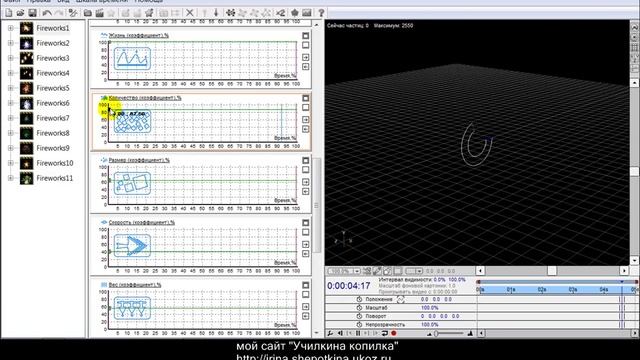Click left-arrow button on Количество graph
Image resolution: width=640 pixels, height=360 pixels.
click(306, 129)
